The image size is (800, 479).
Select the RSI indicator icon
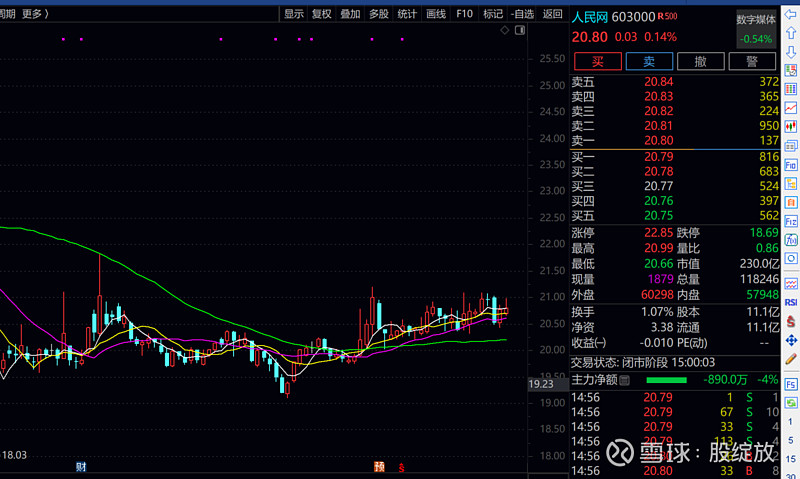790,302
